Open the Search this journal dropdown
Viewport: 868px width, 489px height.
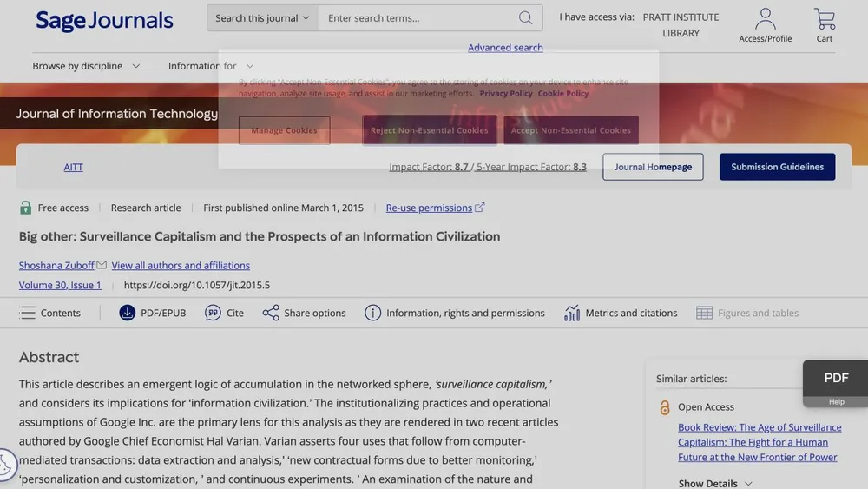pyautogui.click(x=262, y=17)
